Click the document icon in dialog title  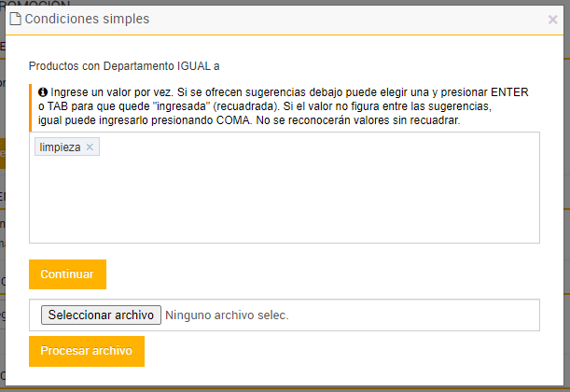click(14, 19)
